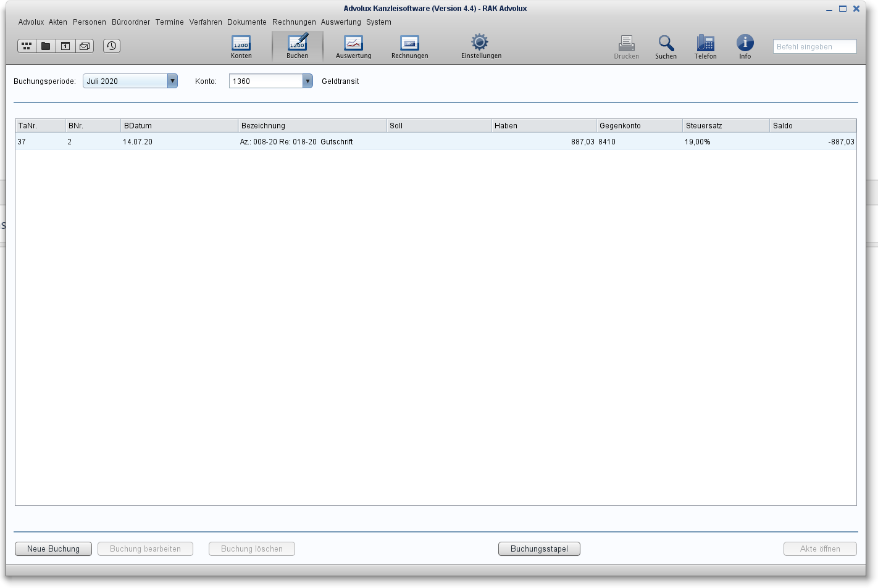Click the TaNr. value 37
This screenshot has width=878, height=588.
[x=22, y=142]
